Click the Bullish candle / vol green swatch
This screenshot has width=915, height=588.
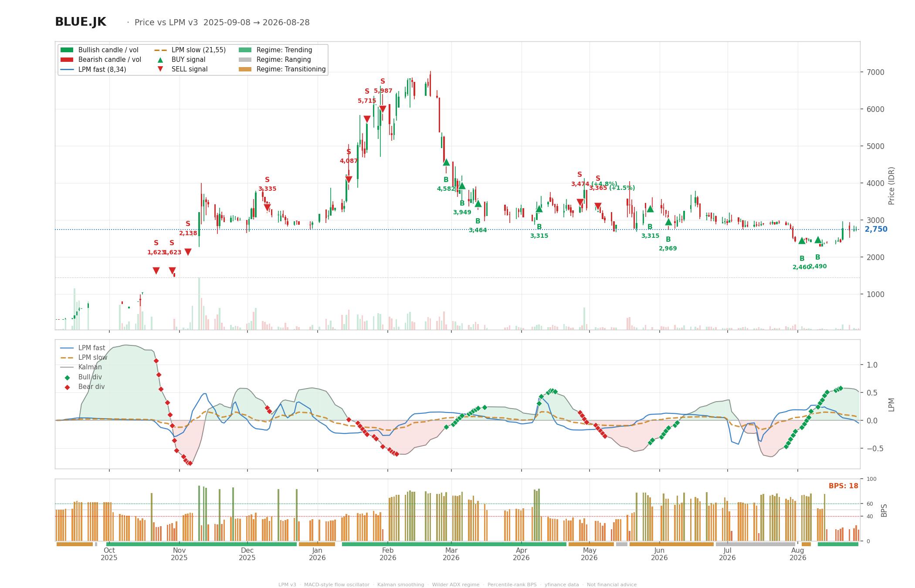(67, 50)
